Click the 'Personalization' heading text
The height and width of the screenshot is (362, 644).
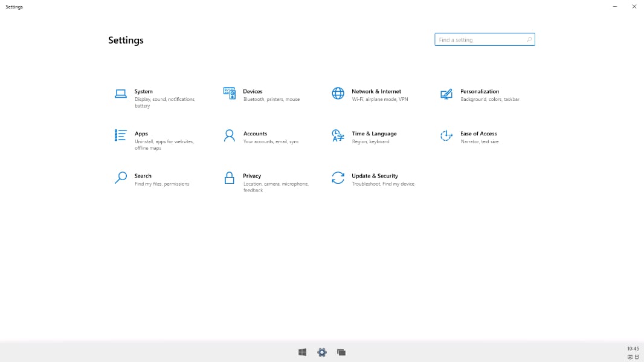(480, 91)
